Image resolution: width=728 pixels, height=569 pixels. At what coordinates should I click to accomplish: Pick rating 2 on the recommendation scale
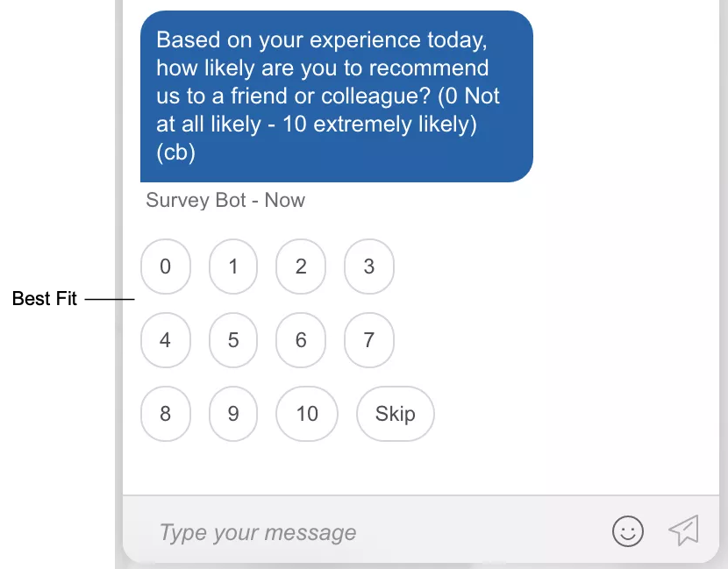301,267
